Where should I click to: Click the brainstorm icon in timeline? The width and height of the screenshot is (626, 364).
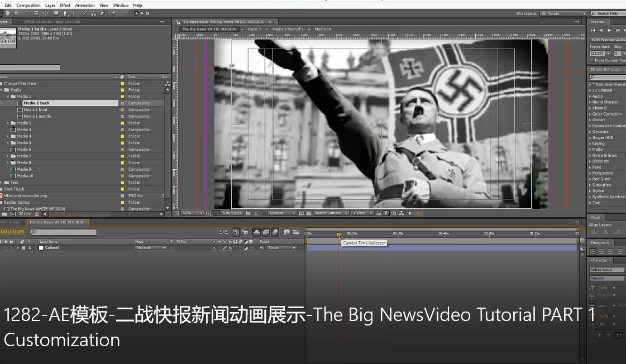[286, 232]
